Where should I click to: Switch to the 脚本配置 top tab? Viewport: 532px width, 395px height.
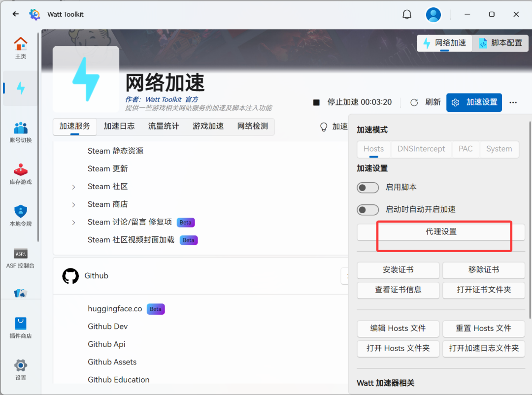(x=500, y=43)
